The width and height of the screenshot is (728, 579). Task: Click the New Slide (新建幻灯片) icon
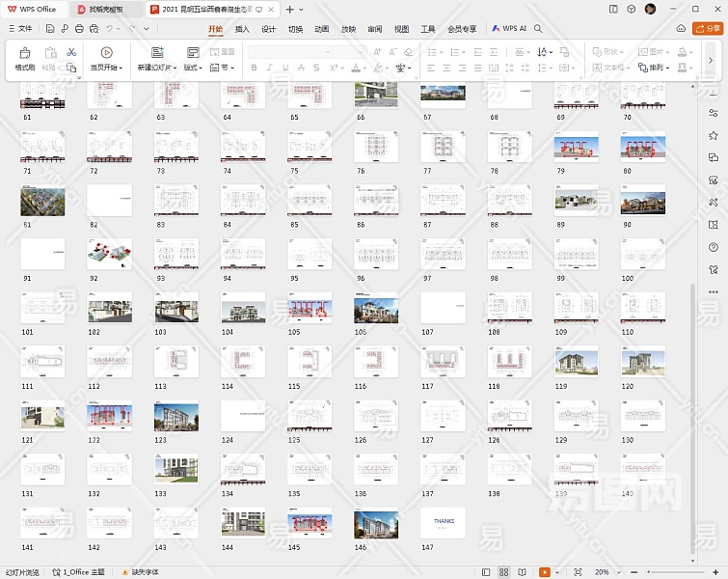click(x=156, y=53)
